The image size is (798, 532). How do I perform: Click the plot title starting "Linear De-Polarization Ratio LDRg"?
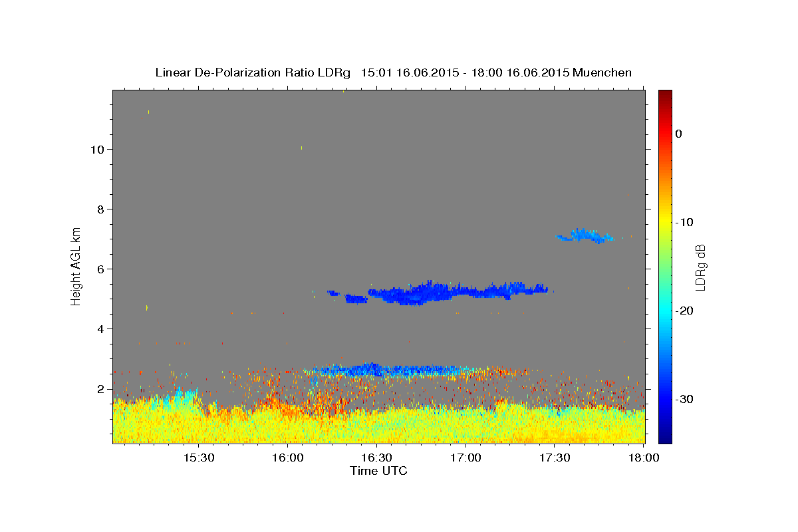pos(394,72)
